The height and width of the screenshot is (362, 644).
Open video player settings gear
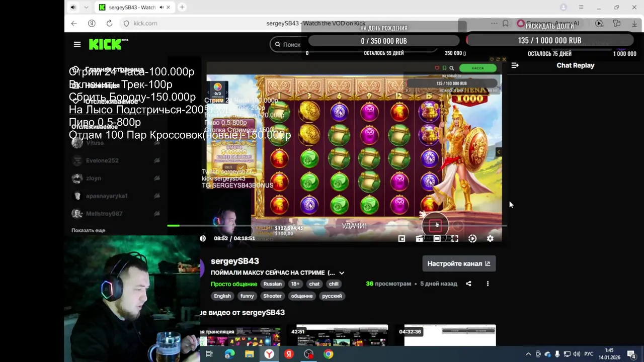pyautogui.click(x=490, y=239)
